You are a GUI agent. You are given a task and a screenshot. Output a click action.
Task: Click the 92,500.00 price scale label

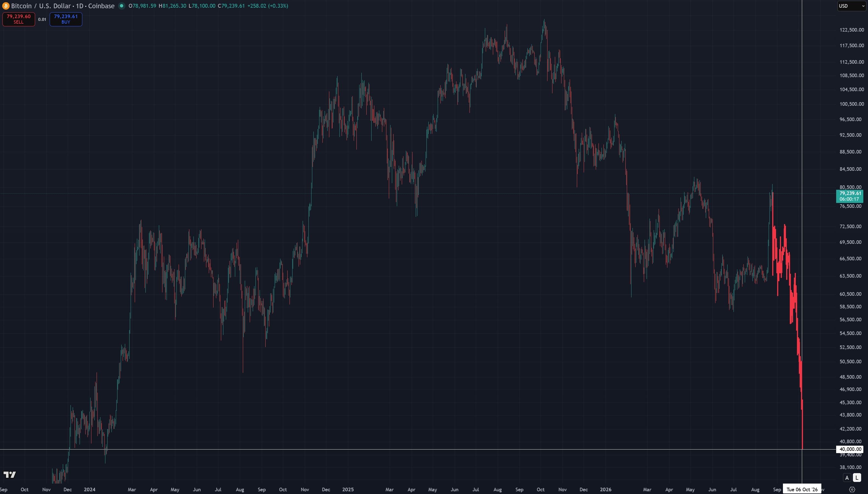pos(850,135)
